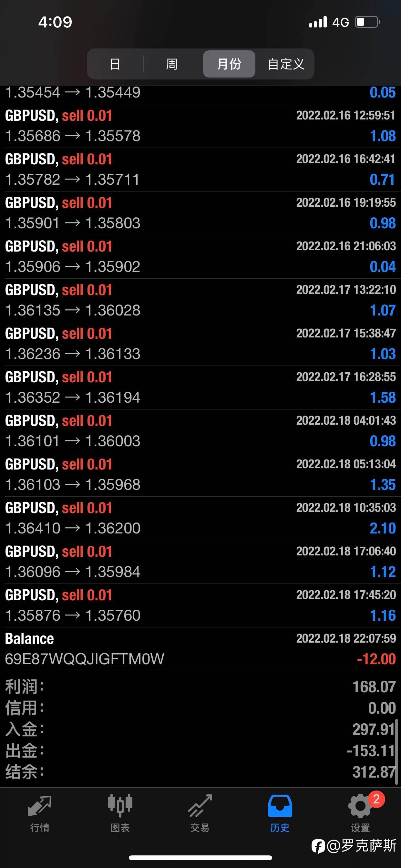Open GBPUSD sell trade closed 2022.02.17 13:22:10
Image resolution: width=401 pixels, height=868 pixels.
click(x=200, y=300)
